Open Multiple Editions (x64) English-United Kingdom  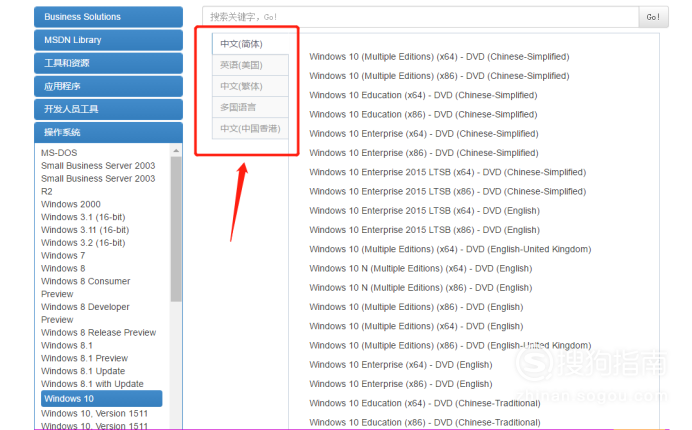click(450, 249)
